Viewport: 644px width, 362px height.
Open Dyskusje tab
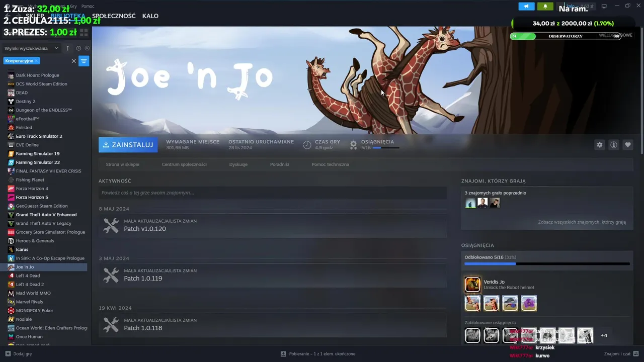click(x=238, y=164)
